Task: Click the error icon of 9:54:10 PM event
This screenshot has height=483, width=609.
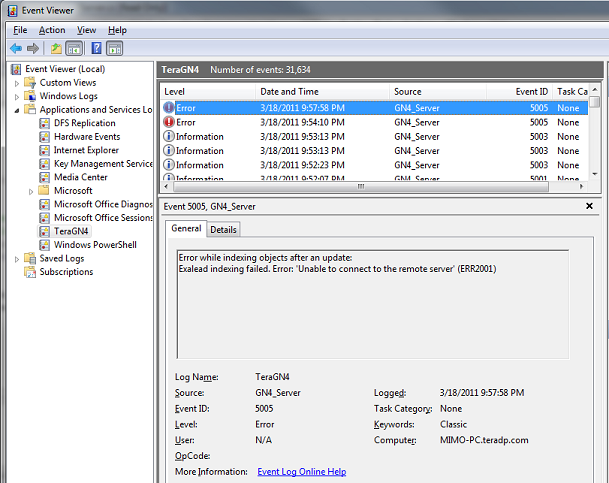Action: click(169, 122)
